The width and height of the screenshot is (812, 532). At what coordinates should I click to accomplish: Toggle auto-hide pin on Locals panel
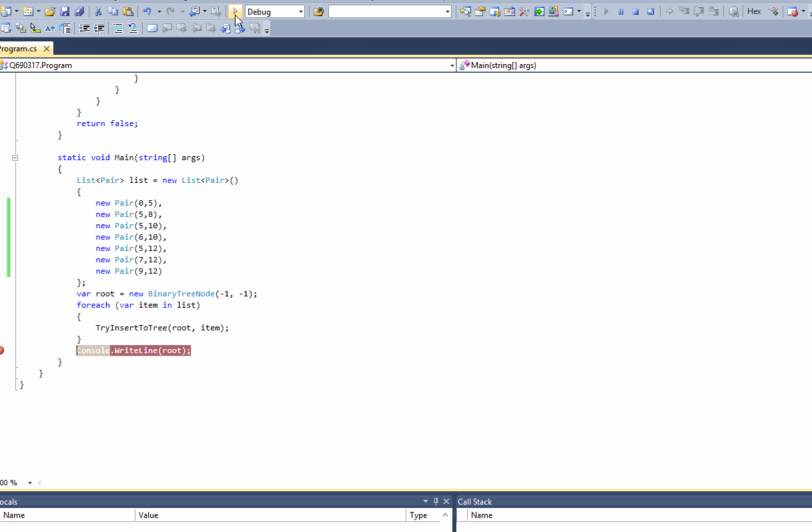tap(436, 501)
